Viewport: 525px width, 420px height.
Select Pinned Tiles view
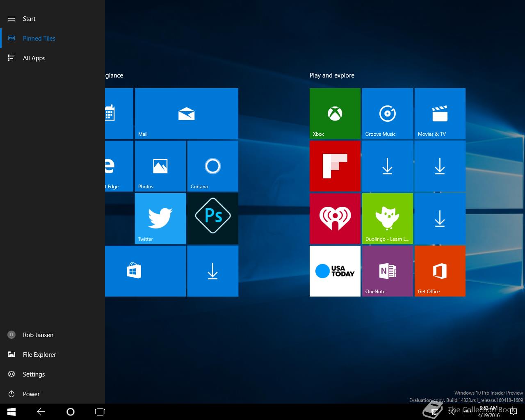(x=52, y=39)
